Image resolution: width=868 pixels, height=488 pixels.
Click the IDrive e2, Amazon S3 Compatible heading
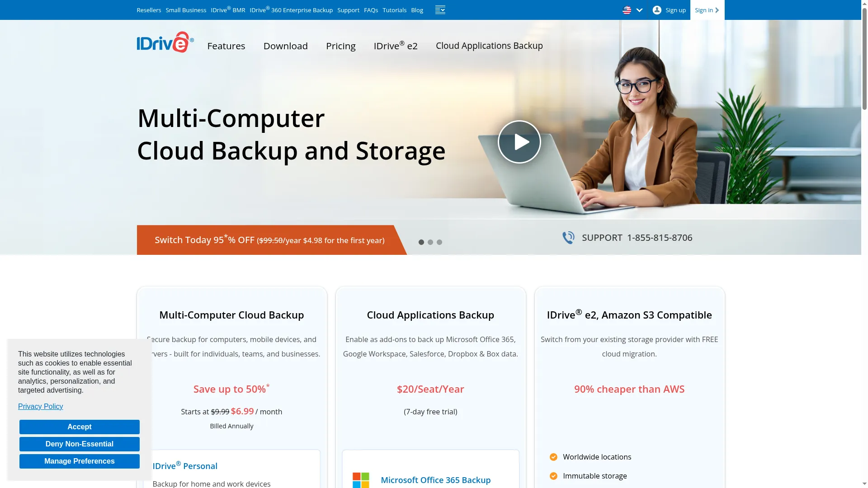629,314
